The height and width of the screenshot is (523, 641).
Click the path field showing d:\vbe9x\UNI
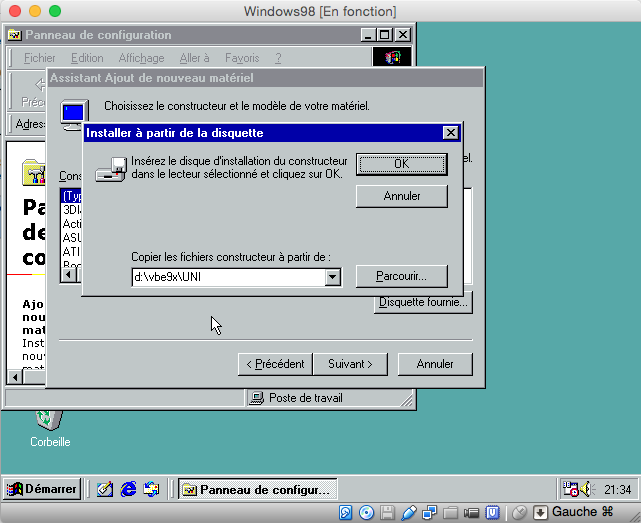click(229, 277)
